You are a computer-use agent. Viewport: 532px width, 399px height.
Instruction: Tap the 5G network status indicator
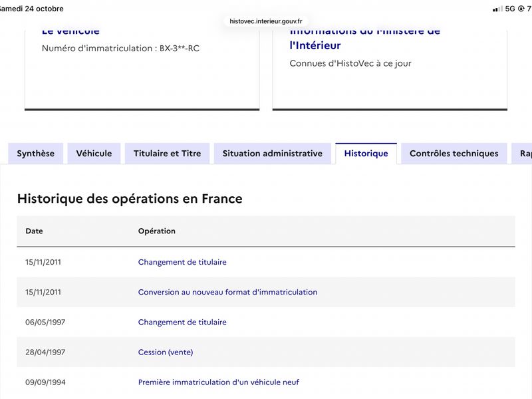click(x=510, y=9)
